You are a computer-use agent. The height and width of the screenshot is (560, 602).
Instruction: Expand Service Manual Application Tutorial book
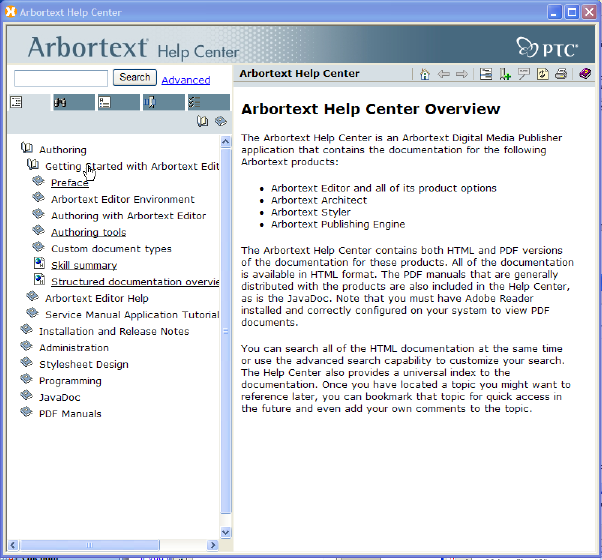click(x=32, y=313)
